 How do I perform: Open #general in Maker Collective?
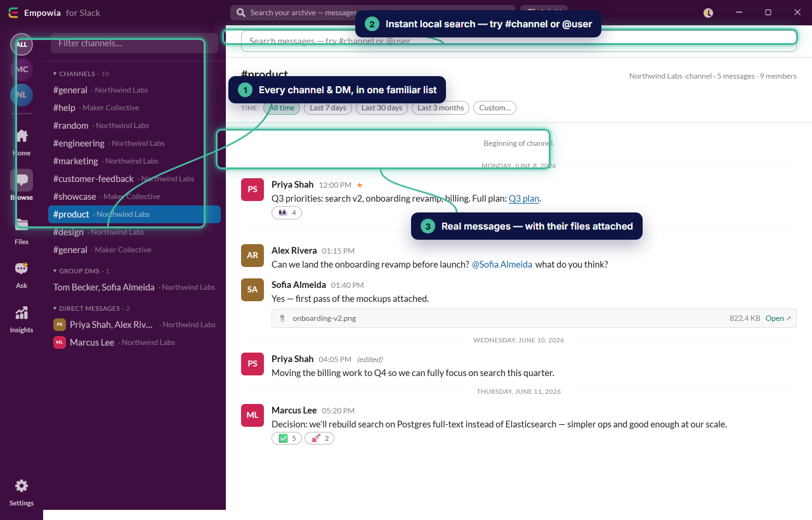point(134,250)
